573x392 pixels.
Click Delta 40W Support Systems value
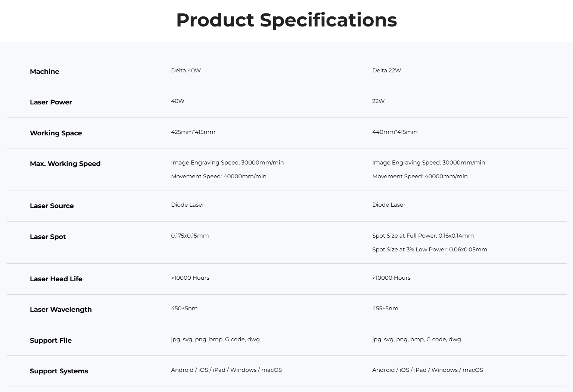226,370
